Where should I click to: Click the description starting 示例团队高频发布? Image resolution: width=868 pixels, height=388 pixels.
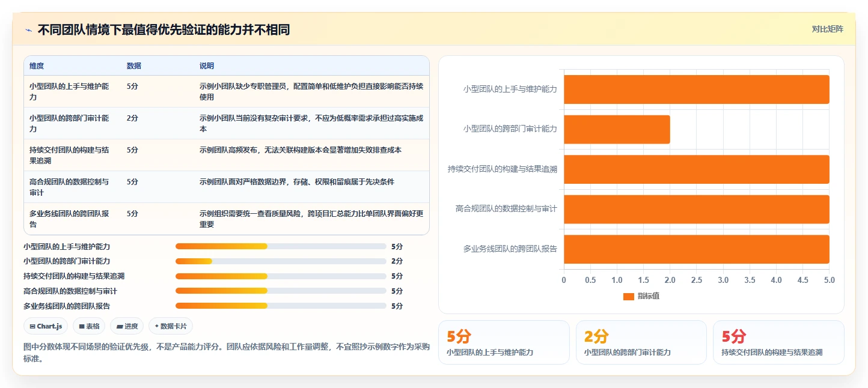click(x=301, y=150)
